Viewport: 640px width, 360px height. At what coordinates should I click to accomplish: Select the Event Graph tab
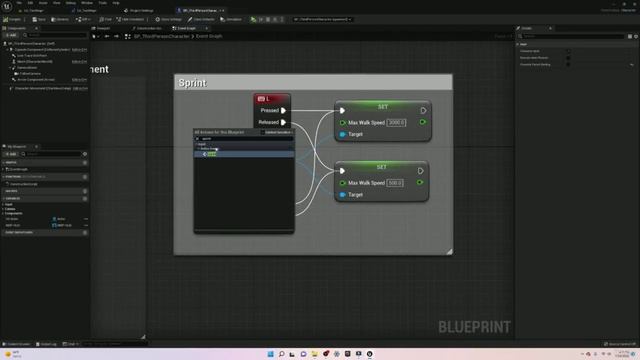pyautogui.click(x=187, y=28)
